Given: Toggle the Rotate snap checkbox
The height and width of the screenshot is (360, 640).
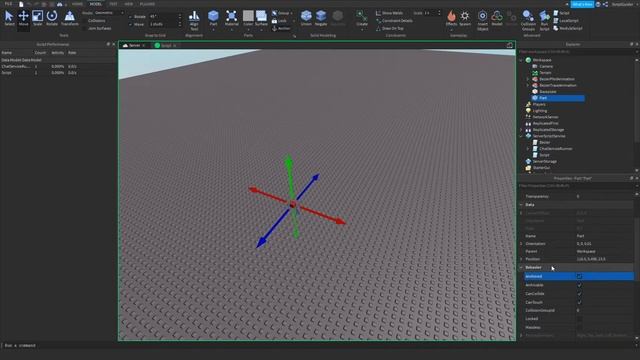Looking at the screenshot, I should (x=130, y=17).
